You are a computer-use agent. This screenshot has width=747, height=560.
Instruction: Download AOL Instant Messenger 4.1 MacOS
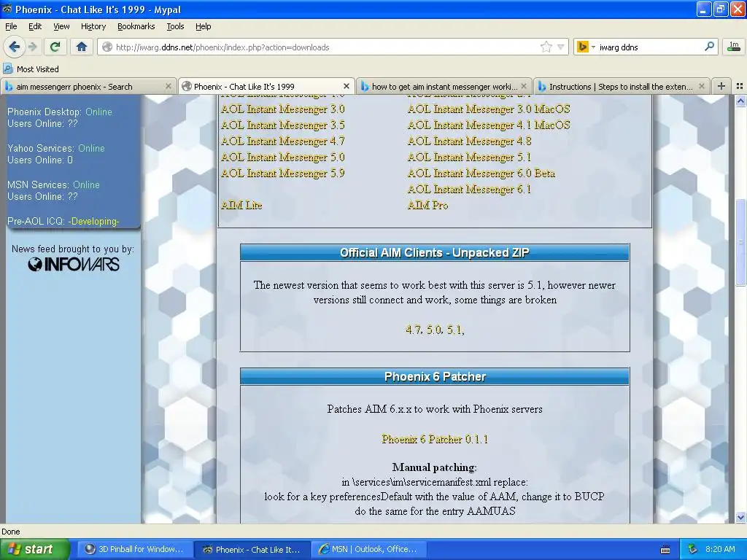click(489, 125)
